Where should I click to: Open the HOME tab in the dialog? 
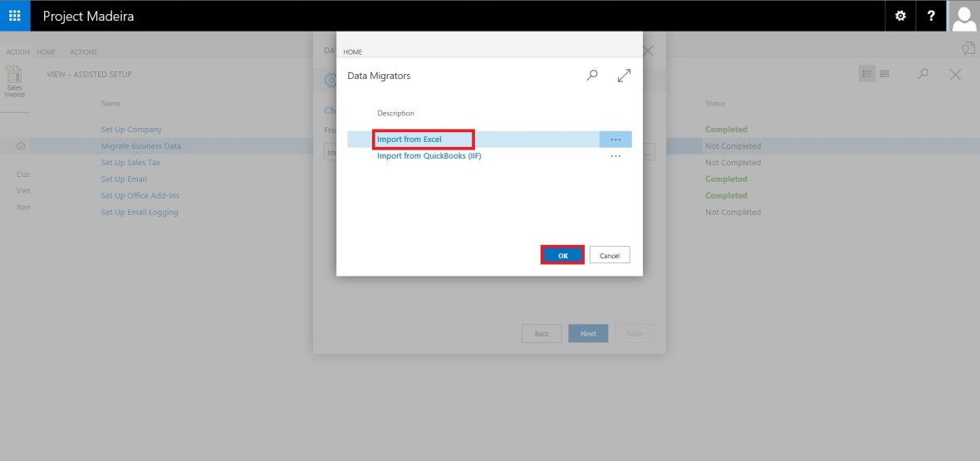(353, 51)
